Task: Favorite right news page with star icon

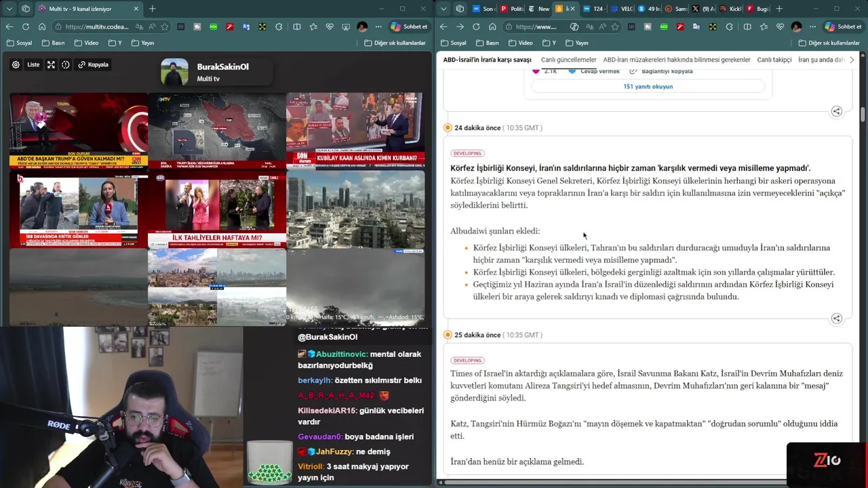Action: [615, 26]
